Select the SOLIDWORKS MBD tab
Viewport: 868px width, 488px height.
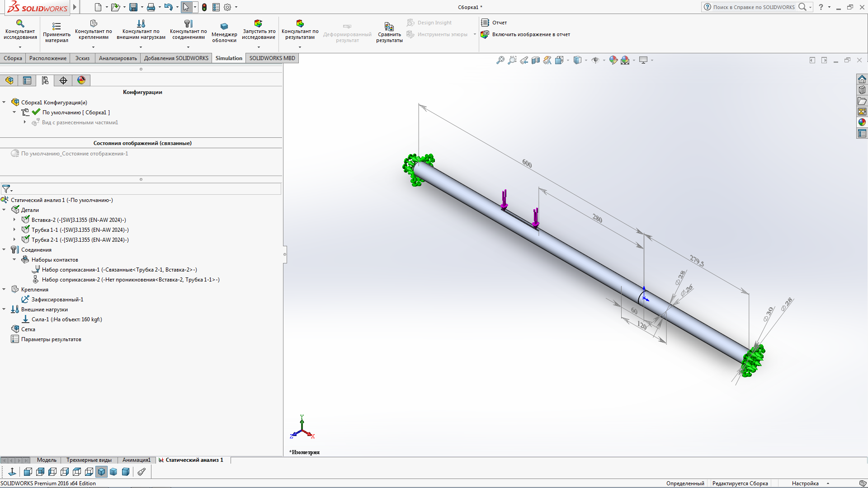[273, 58]
